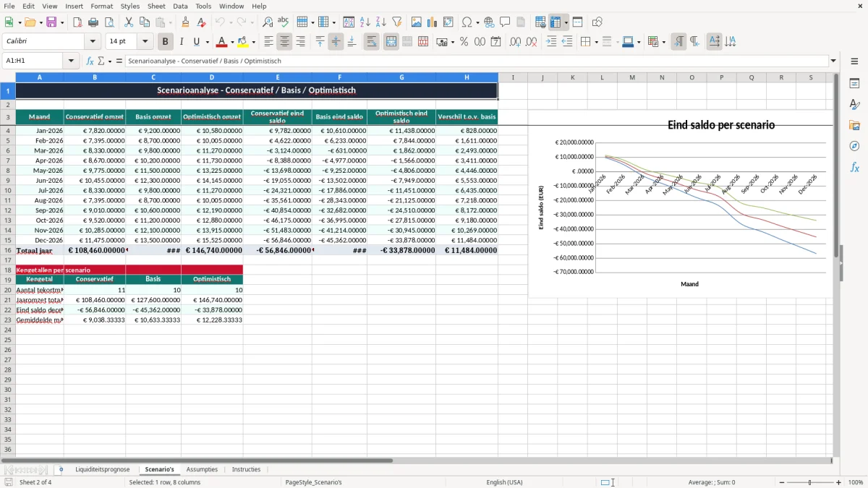Run the spelling check icon

pyautogui.click(x=284, y=22)
